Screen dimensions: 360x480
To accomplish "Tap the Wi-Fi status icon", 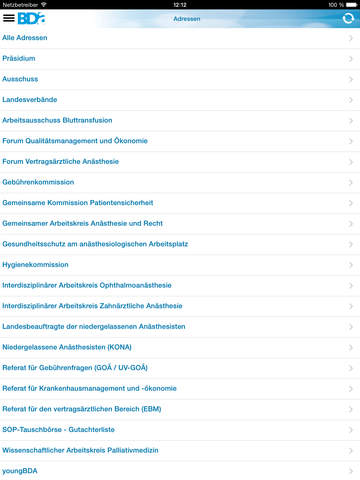I will tap(43, 5).
